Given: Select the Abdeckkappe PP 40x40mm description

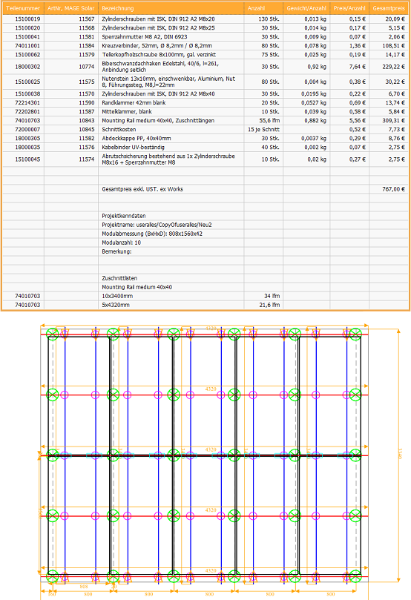Looking at the screenshot, I should pyautogui.click(x=171, y=138).
